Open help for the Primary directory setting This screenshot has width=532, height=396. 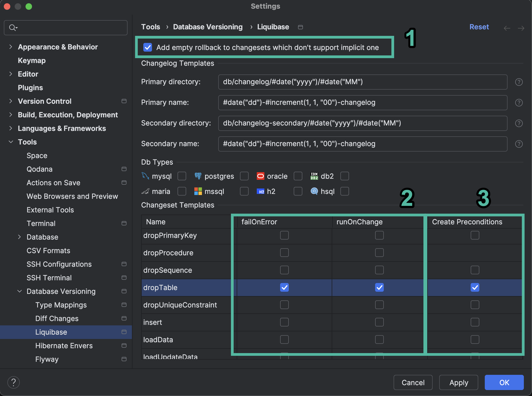pyautogui.click(x=519, y=82)
